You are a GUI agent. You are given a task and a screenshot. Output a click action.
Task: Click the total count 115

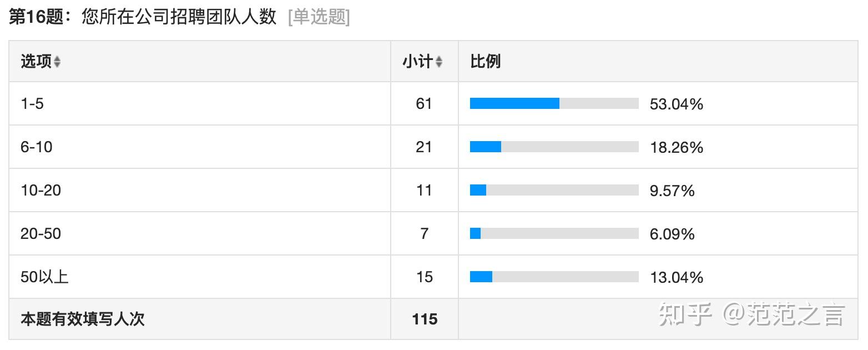click(x=425, y=319)
